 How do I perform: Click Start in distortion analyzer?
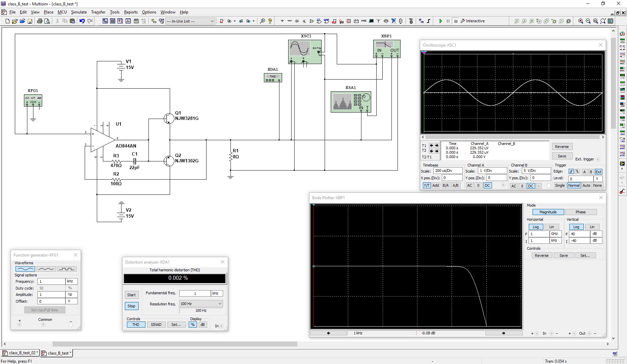point(132,295)
